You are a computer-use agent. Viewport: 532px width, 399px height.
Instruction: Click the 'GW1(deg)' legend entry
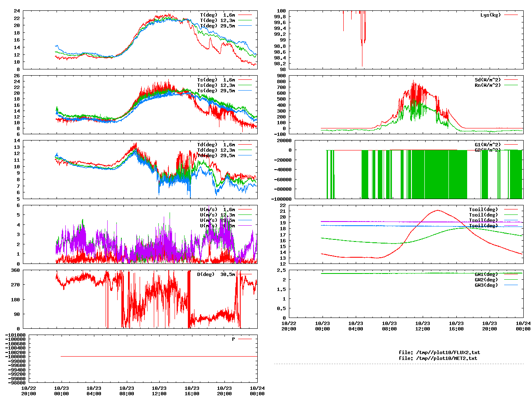pyautogui.click(x=486, y=274)
